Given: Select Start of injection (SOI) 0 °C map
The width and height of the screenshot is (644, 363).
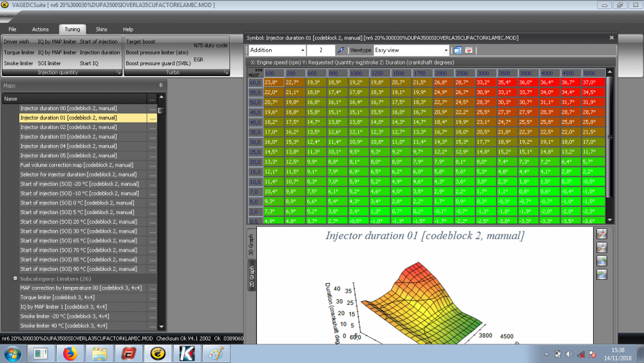Looking at the screenshot, I should [82, 203].
